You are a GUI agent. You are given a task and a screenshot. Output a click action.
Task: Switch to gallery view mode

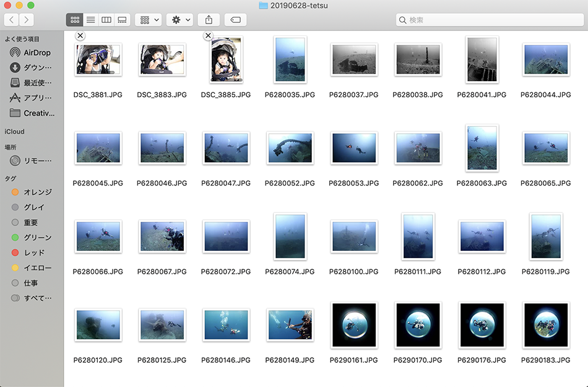tap(122, 20)
